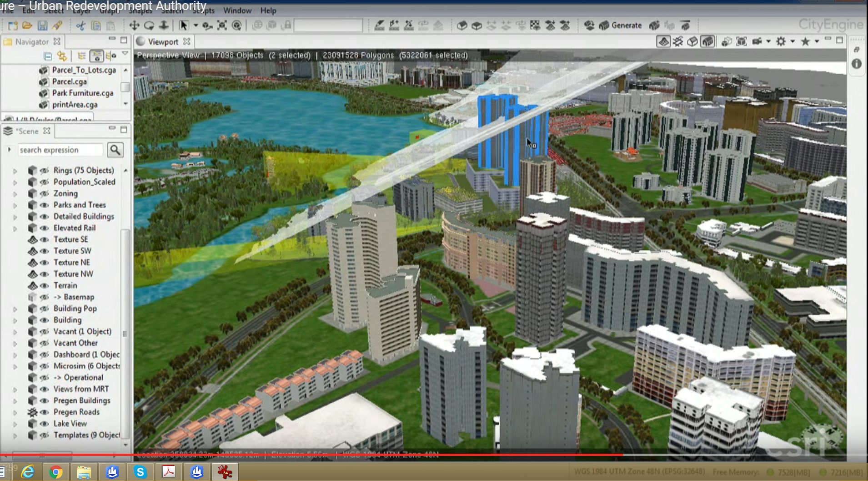Toggle visibility of the Terrain layer

point(44,286)
